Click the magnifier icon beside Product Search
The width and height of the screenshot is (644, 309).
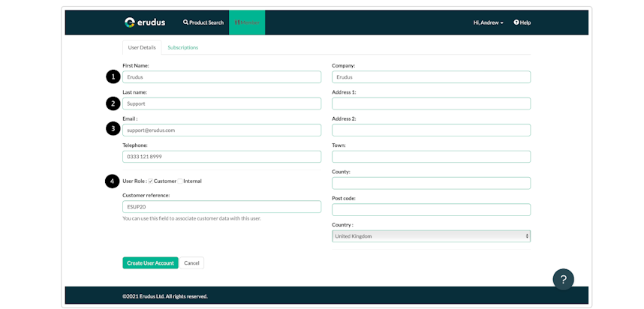tap(185, 22)
